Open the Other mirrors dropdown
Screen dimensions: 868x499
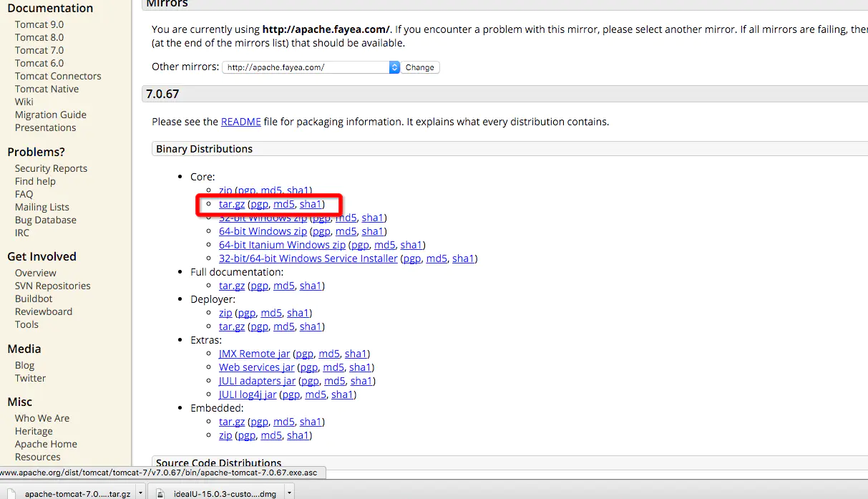pyautogui.click(x=311, y=67)
